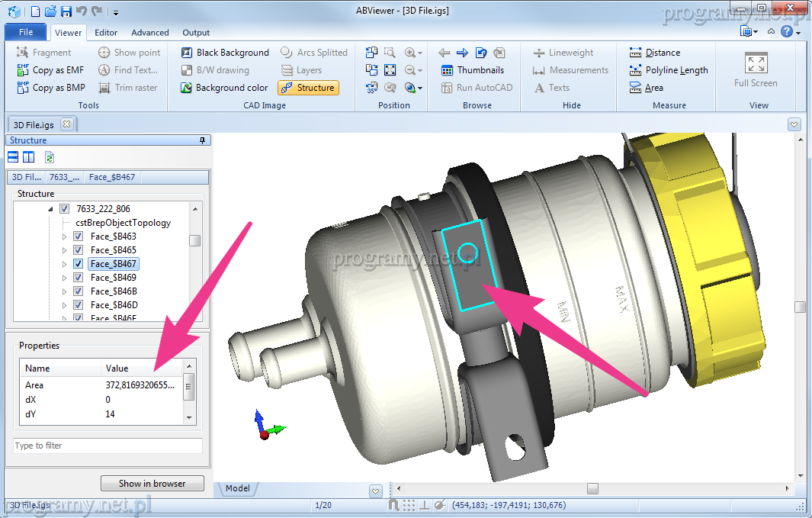
Task: Disable the Structure panel button
Action: (x=308, y=88)
